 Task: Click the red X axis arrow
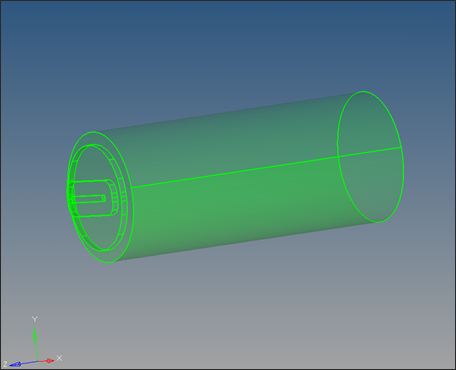tap(47, 361)
